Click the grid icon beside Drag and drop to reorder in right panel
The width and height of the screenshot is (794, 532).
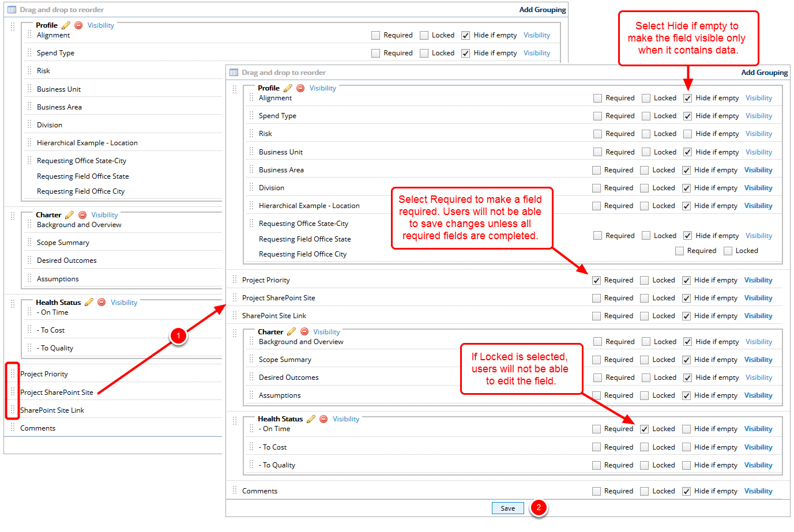click(x=234, y=73)
